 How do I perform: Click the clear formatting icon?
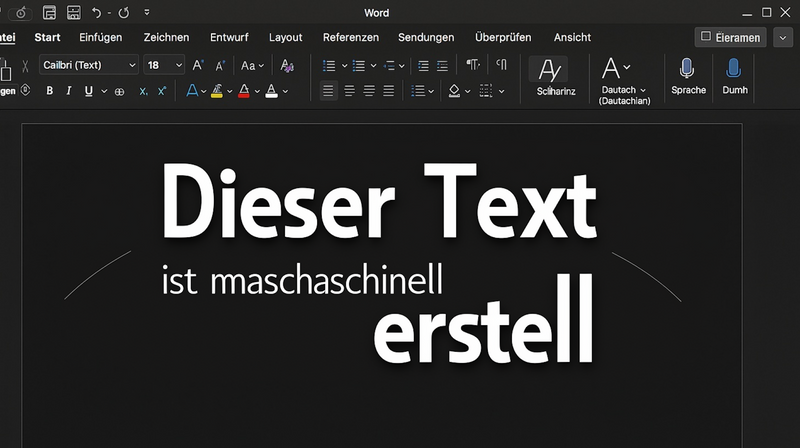click(288, 65)
